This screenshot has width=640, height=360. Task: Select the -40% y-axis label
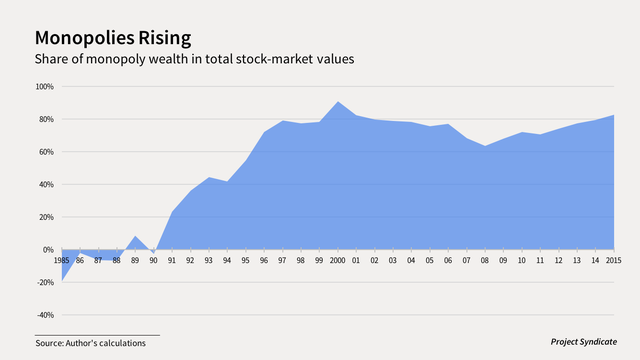tap(45, 315)
